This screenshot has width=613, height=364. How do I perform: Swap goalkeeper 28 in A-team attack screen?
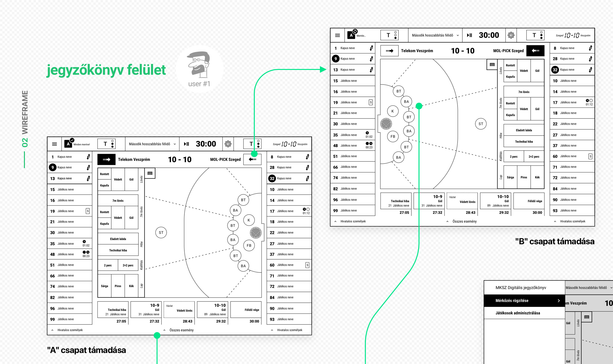[x=307, y=168]
